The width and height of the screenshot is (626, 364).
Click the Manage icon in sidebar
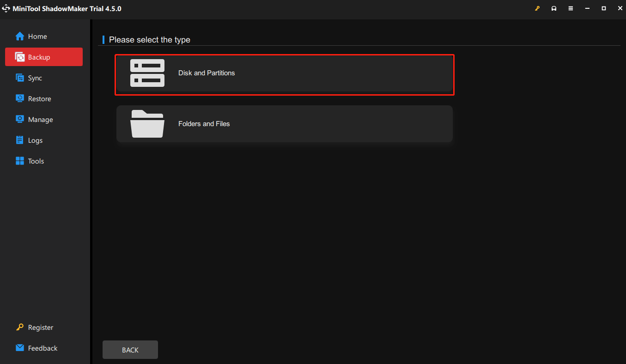pyautogui.click(x=19, y=120)
